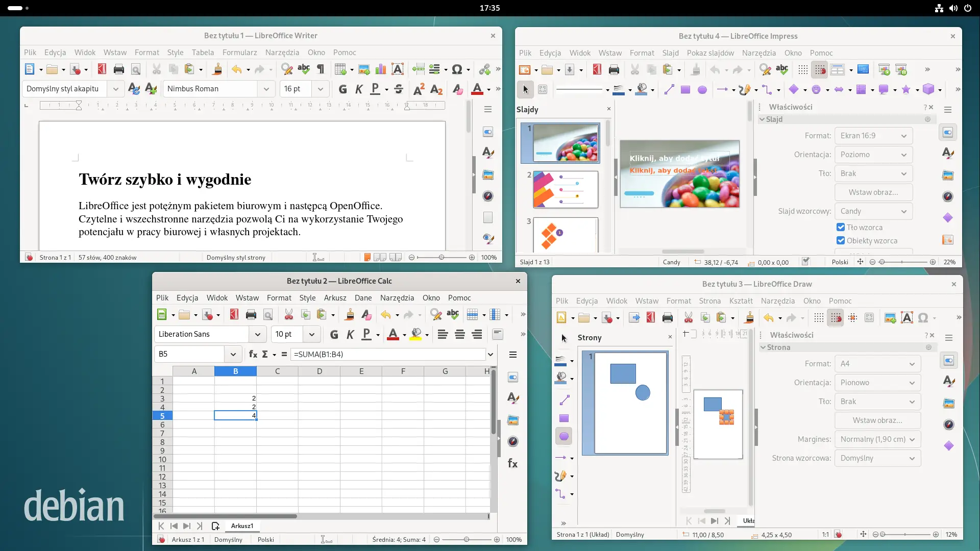Open Margines Normalny dropdown in Draw
The height and width of the screenshot is (551, 980).
(x=877, y=439)
